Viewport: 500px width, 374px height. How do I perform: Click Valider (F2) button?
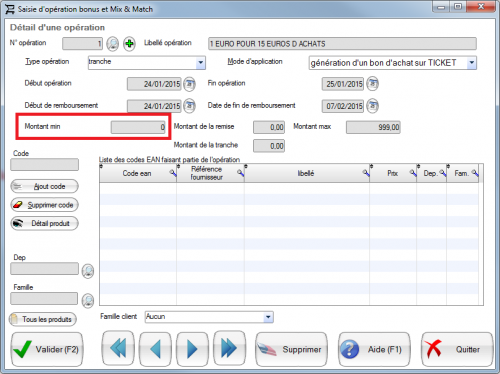[x=47, y=349]
